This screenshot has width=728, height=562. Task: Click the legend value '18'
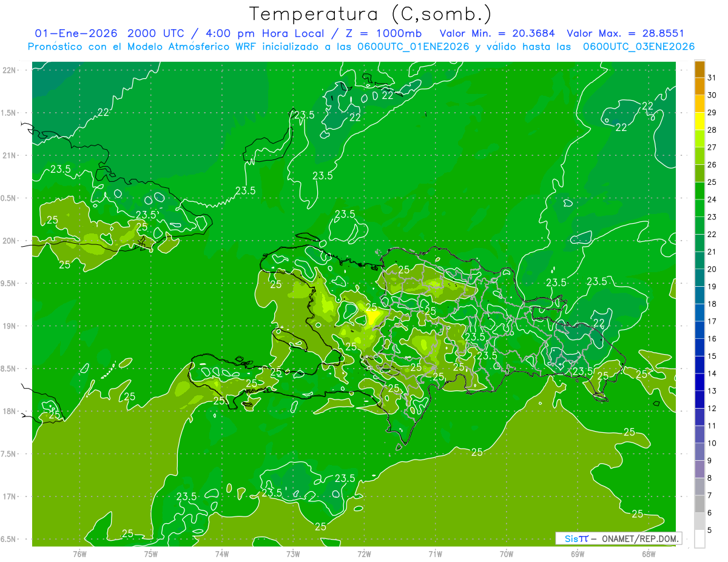pos(712,304)
